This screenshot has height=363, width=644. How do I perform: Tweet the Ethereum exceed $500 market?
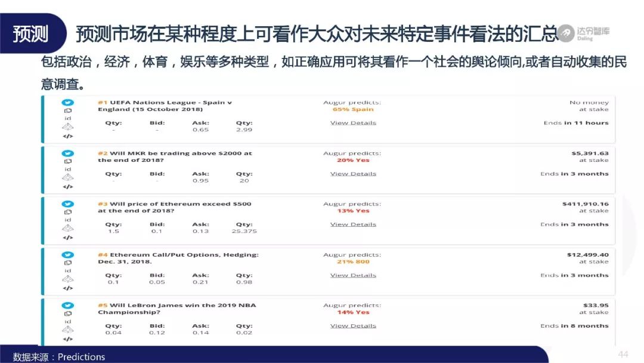coord(68,204)
